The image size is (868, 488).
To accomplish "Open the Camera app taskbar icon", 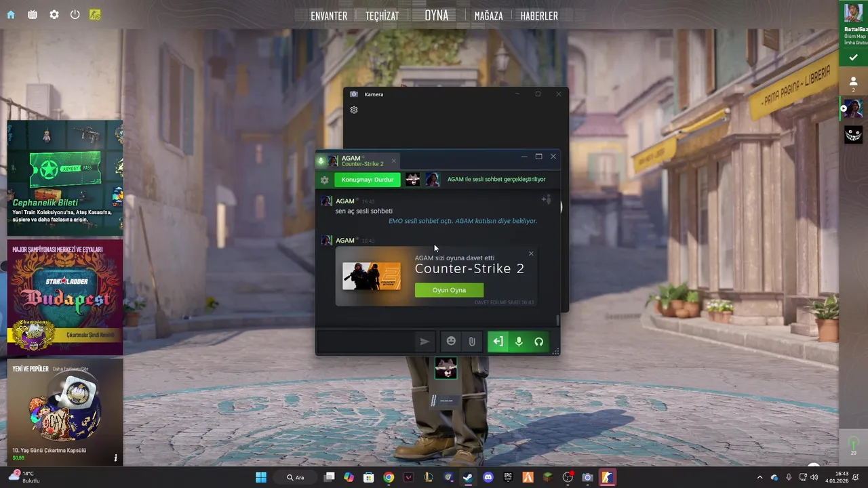I will pos(588,477).
